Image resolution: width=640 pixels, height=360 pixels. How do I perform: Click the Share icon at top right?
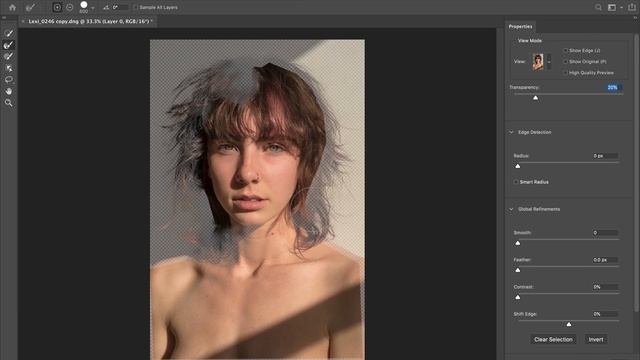coord(632,7)
